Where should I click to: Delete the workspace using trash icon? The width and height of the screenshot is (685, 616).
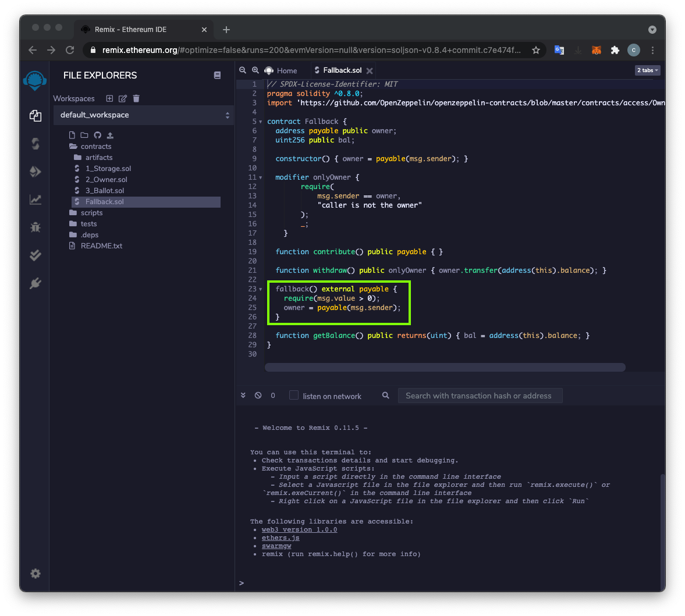click(x=136, y=98)
